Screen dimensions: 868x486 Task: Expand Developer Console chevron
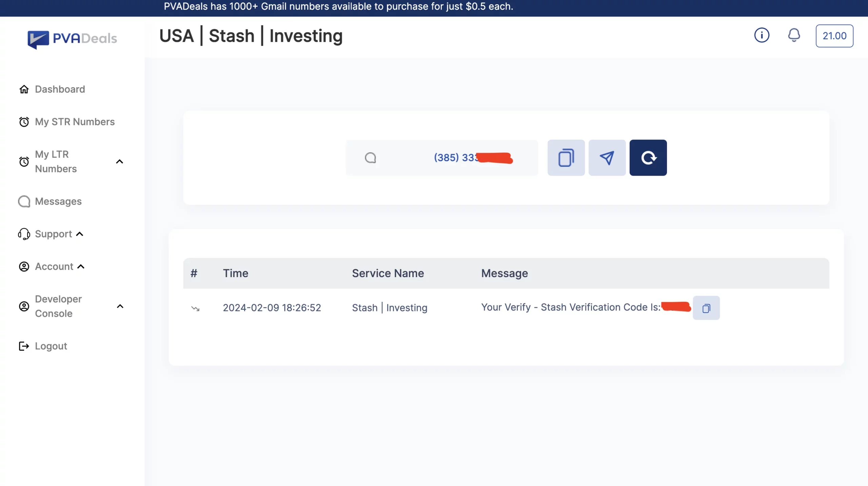tap(120, 306)
